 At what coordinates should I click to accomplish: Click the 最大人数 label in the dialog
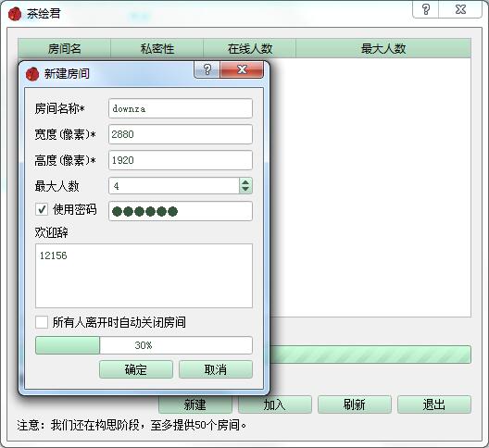[57, 186]
